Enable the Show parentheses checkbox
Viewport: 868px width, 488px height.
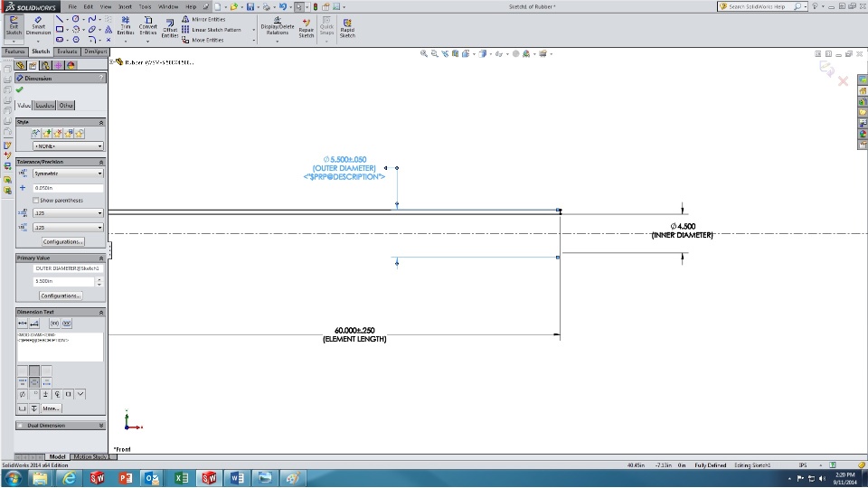36,201
